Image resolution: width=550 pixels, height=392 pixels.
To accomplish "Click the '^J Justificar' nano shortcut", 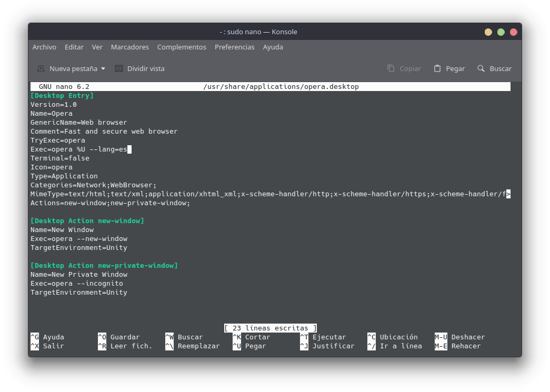I will click(327, 346).
